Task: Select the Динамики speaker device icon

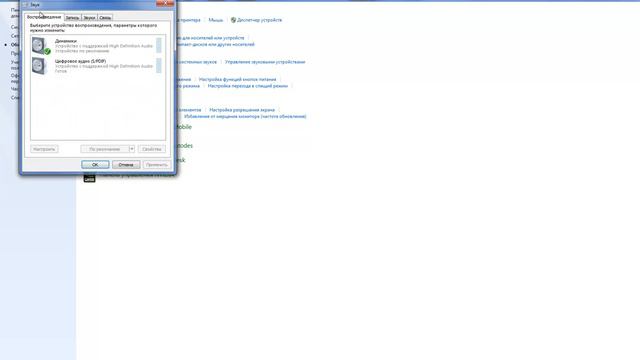Action: [40, 46]
